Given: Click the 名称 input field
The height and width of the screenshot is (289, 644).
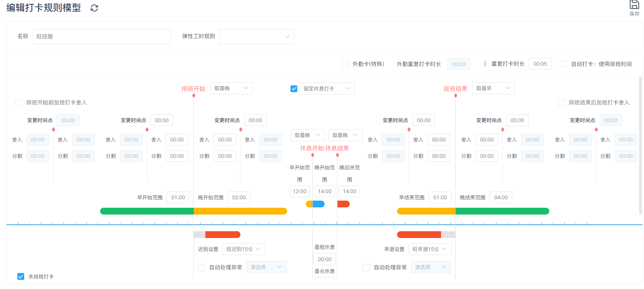Looking at the screenshot, I should click(x=102, y=37).
